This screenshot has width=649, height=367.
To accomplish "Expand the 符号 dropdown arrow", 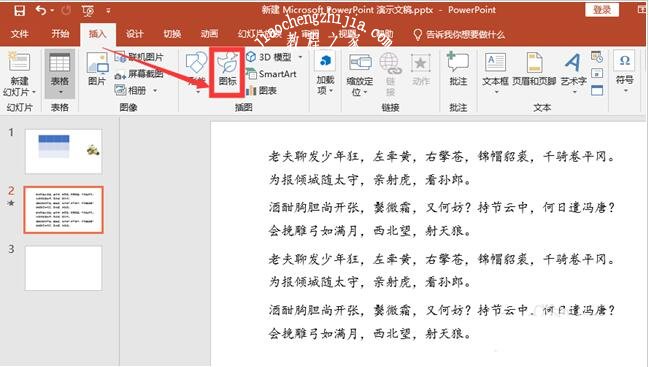I will pos(625,91).
